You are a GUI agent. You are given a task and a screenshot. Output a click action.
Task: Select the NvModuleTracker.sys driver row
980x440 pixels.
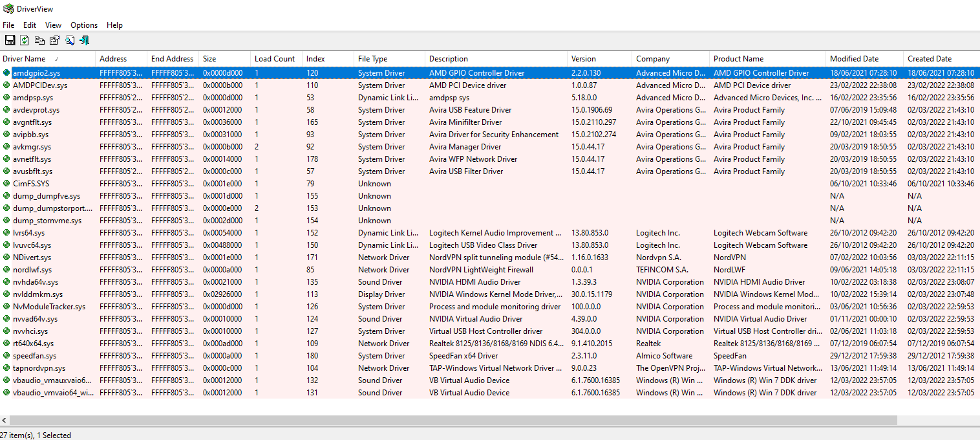tap(490, 307)
